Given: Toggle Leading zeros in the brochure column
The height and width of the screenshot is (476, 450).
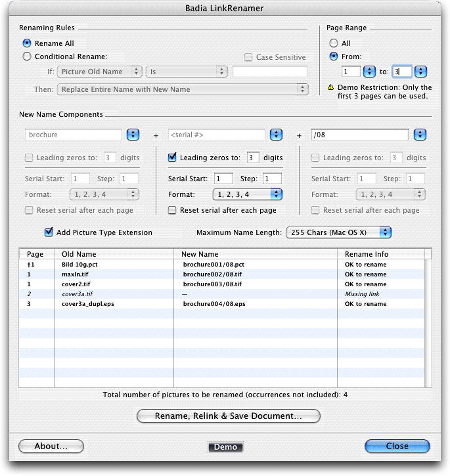Looking at the screenshot, I should (29, 158).
